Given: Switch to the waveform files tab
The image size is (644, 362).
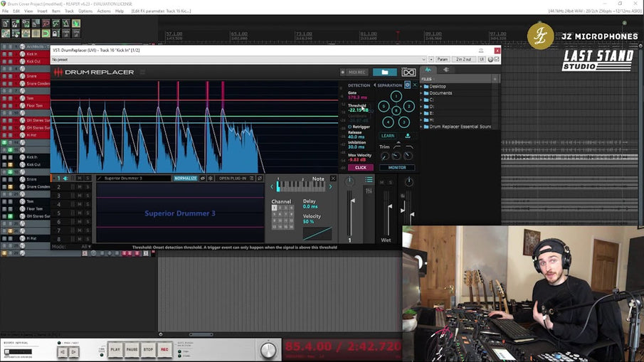Looking at the screenshot, I should point(428,70).
